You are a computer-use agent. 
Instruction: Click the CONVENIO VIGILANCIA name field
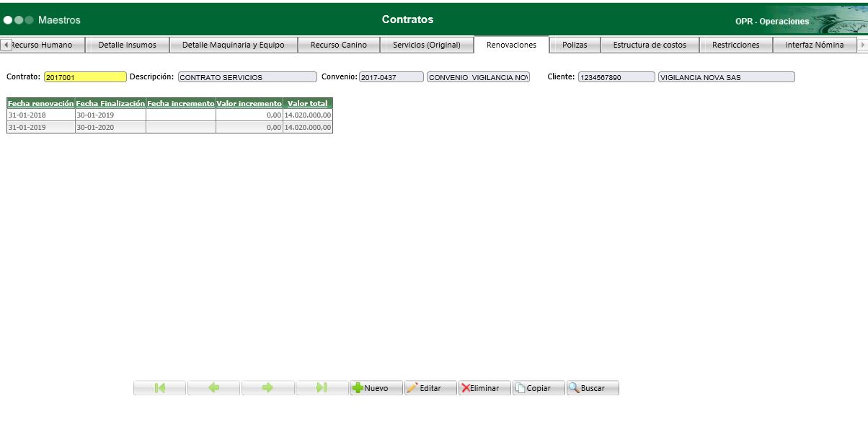pyautogui.click(x=478, y=77)
